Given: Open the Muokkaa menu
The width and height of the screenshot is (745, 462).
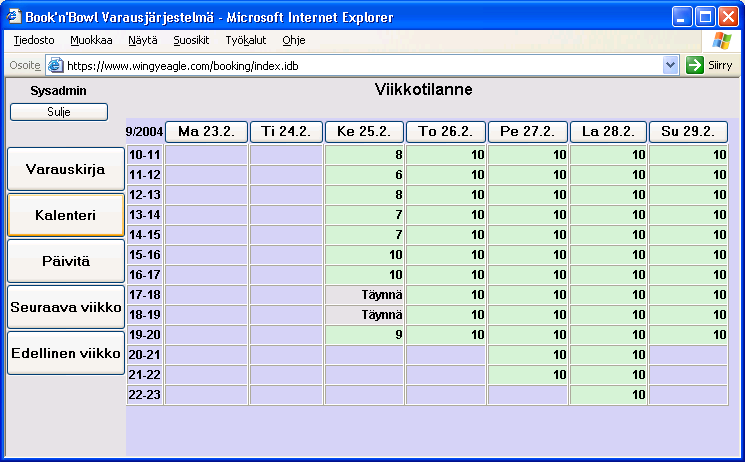Looking at the screenshot, I should [91, 40].
